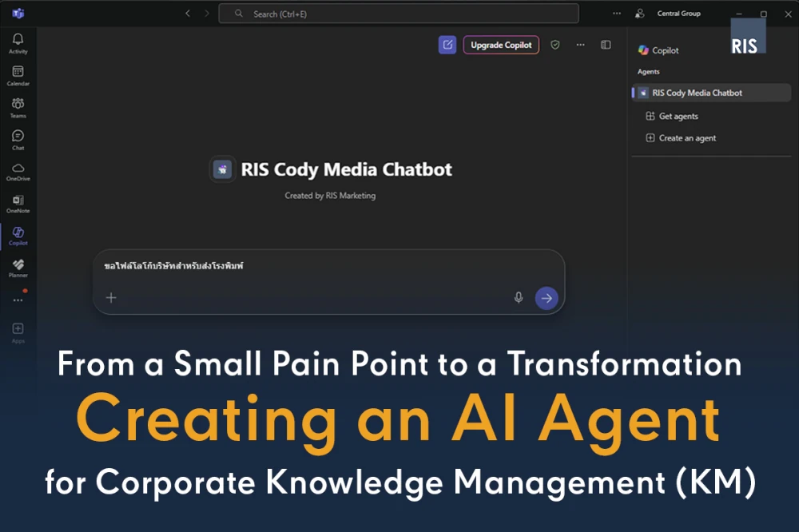Image resolution: width=799 pixels, height=532 pixels.
Task: Select Copilot in the sidebar
Action: pyautogui.click(x=18, y=236)
